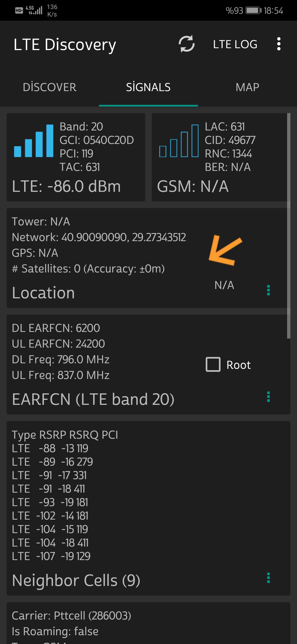The width and height of the screenshot is (297, 644).
Task: Select the SIGNALS tab
Action: [148, 87]
